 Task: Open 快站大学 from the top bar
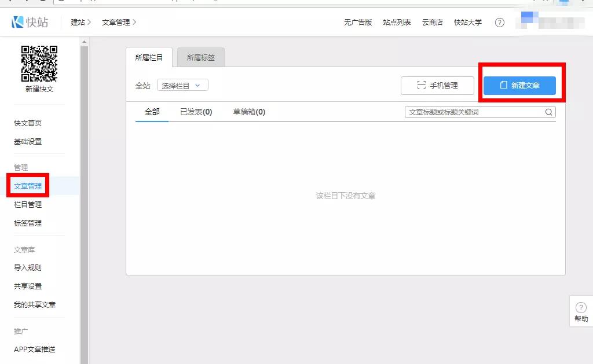[x=467, y=23]
